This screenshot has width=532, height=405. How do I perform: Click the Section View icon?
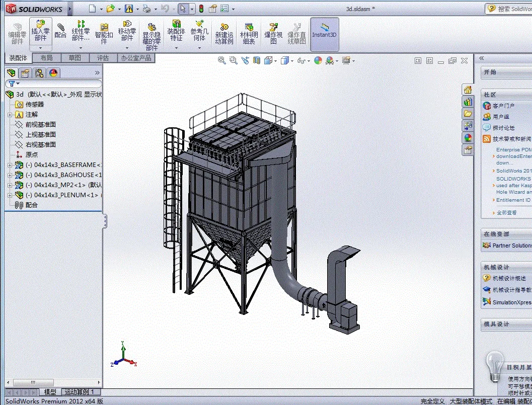[257, 60]
